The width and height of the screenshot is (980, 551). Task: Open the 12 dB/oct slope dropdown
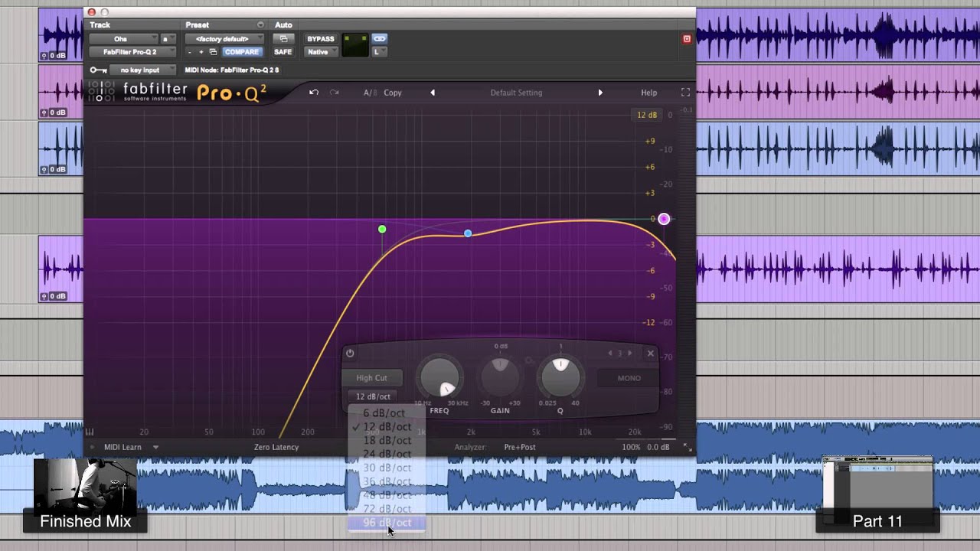pyautogui.click(x=373, y=396)
